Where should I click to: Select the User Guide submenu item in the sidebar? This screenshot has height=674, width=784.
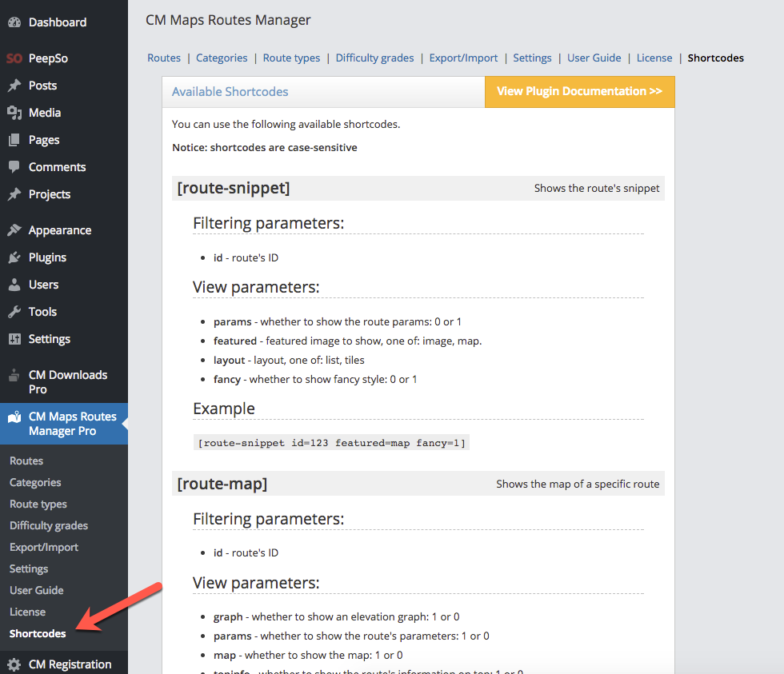click(37, 590)
